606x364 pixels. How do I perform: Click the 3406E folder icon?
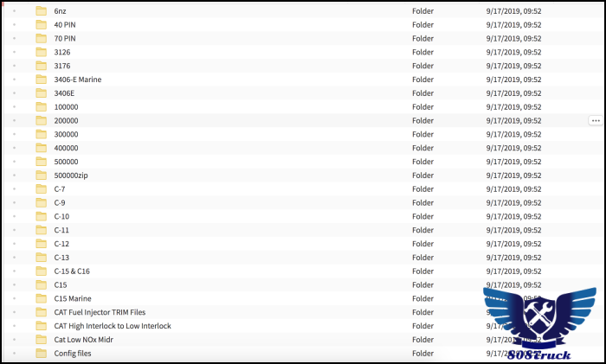point(41,93)
